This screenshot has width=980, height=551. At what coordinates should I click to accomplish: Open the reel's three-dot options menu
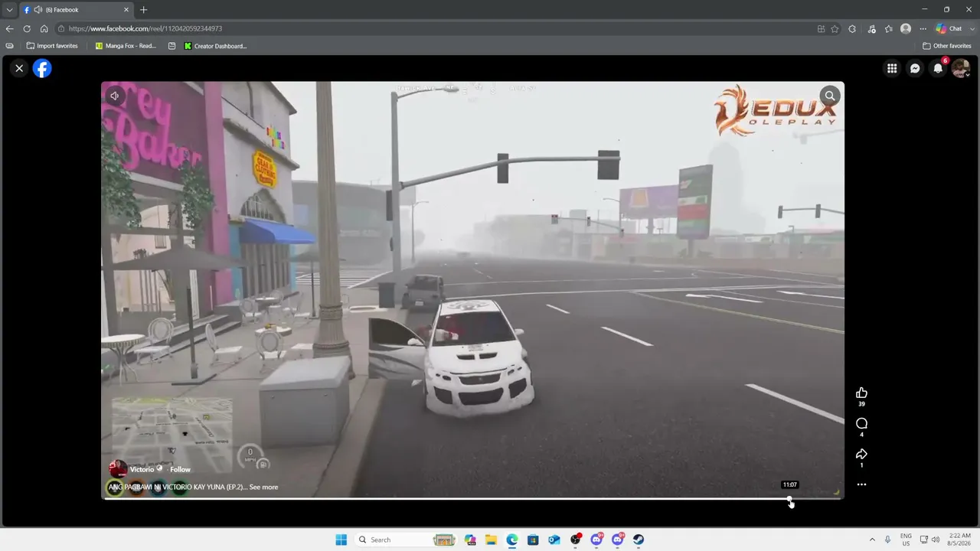pos(861,484)
